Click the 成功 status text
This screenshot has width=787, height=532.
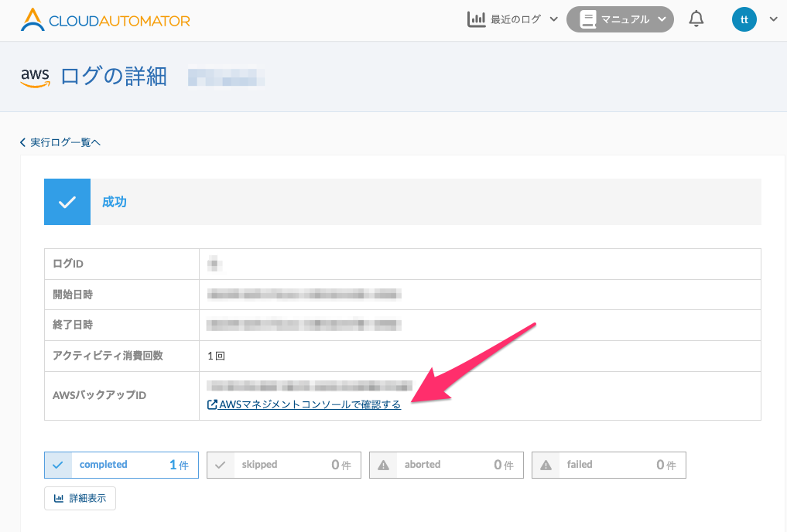(115, 202)
